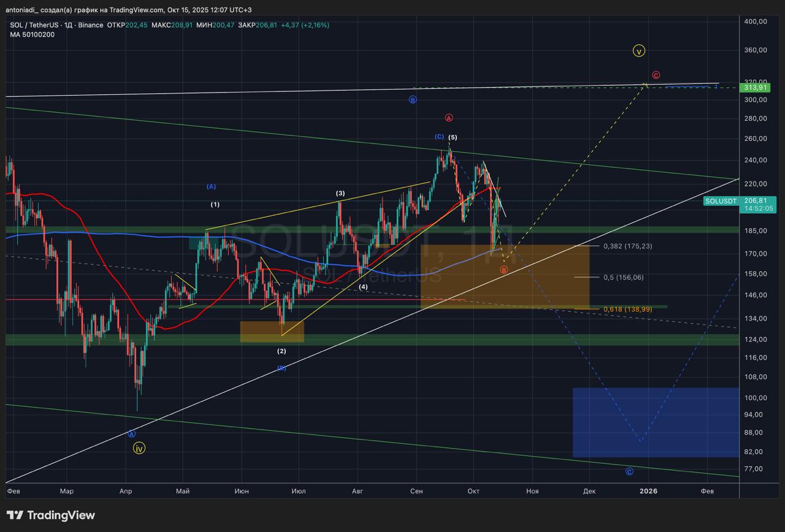Select the MA 50100200 indicator legend
The width and height of the screenshot is (785, 532).
click(32, 35)
